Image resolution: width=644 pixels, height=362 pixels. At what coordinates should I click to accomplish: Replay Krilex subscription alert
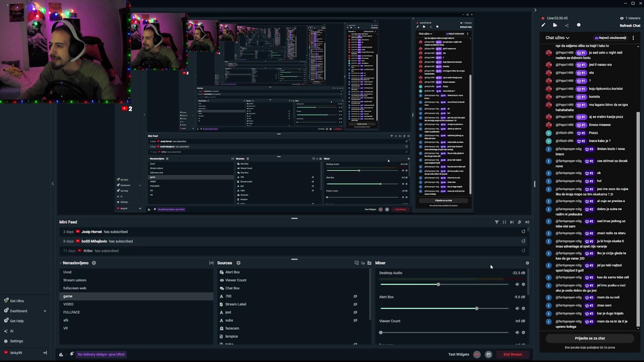pos(523,251)
